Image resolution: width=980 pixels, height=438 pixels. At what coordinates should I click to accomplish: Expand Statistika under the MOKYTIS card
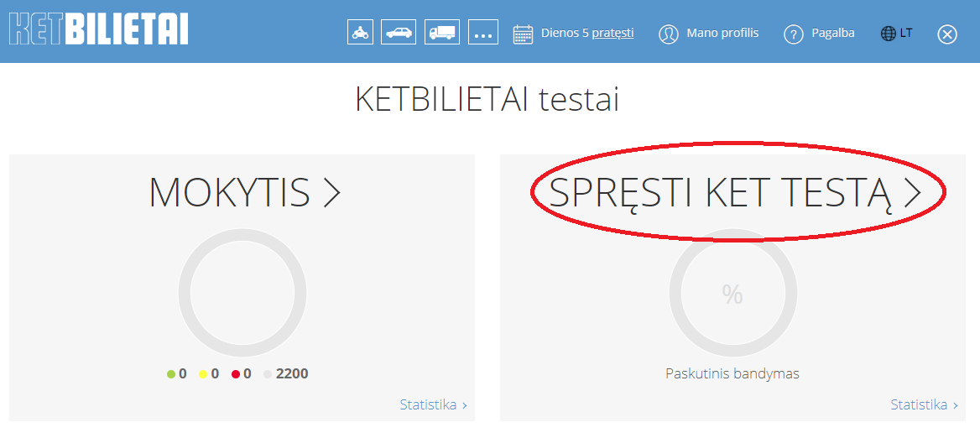433,405
